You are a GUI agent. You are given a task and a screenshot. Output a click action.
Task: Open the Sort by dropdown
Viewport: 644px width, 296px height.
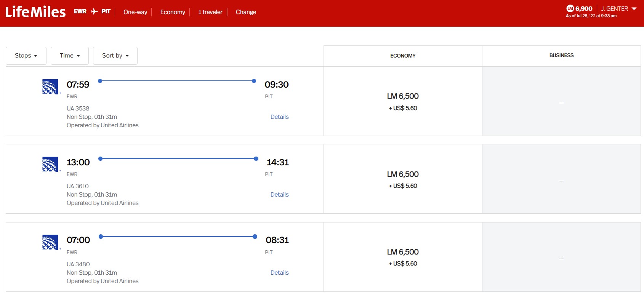pos(115,56)
